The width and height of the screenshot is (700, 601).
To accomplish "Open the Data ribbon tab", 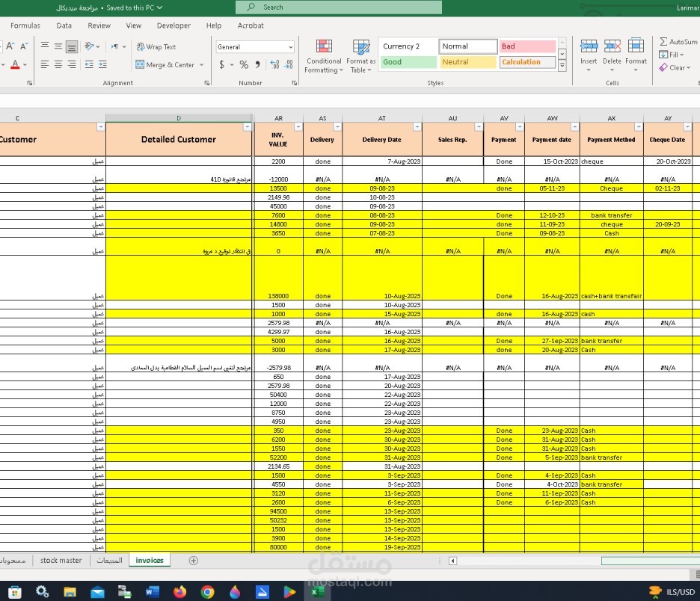I will coord(64,25).
